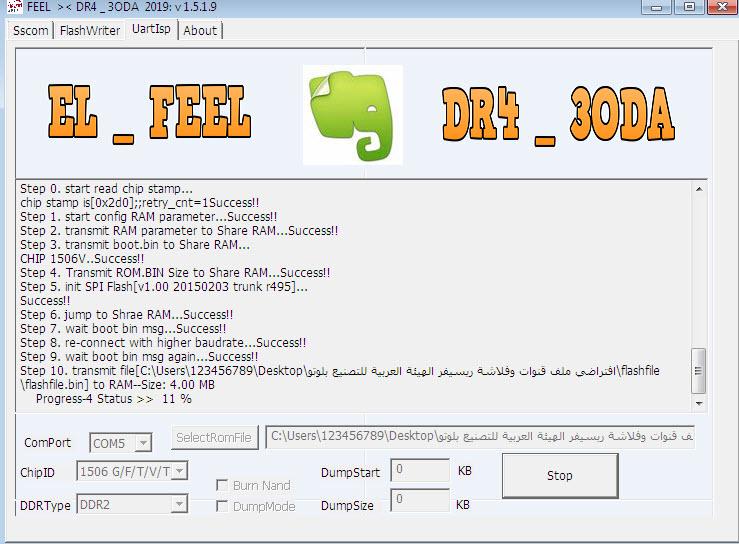Maximize the FEEL application window
This screenshot has width=739, height=544.
[x=689, y=7]
